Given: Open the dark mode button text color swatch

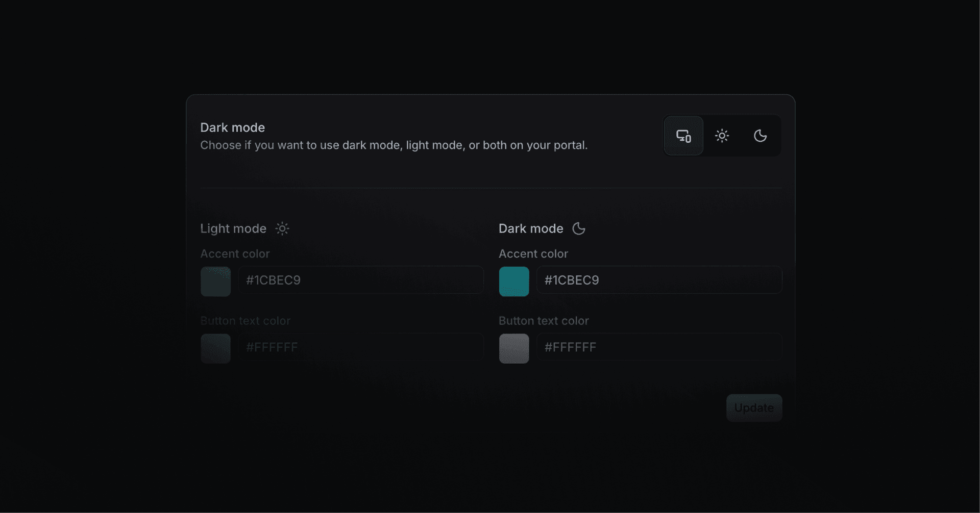Looking at the screenshot, I should click(x=514, y=348).
